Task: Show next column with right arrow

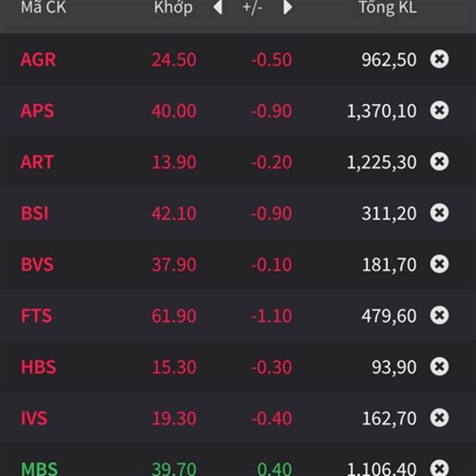Action: (287, 7)
